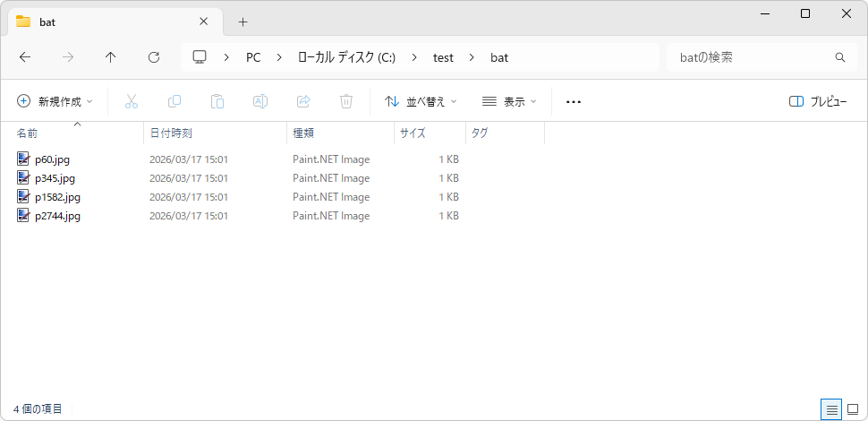Click the Share icon
Image resolution: width=868 pixels, height=421 pixels.
(x=303, y=101)
